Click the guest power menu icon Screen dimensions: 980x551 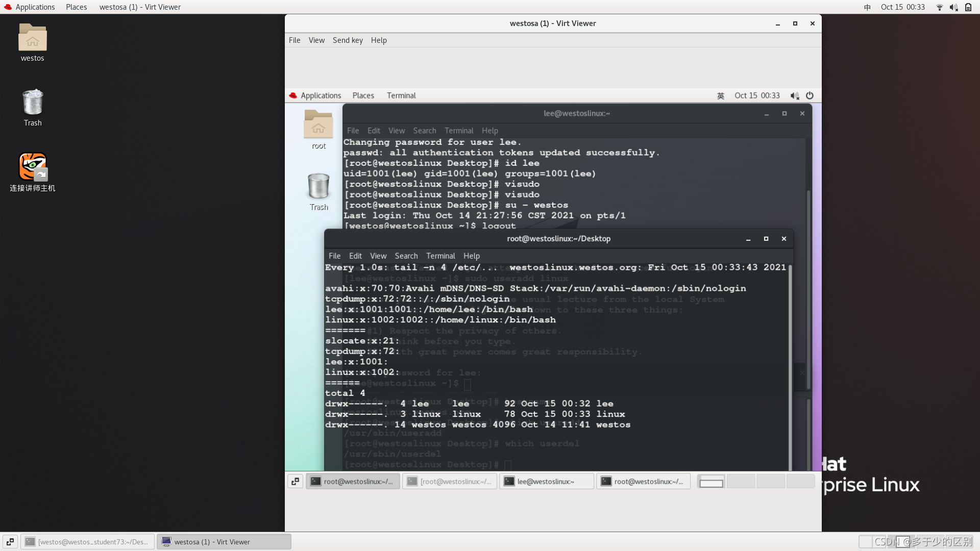click(x=810, y=95)
